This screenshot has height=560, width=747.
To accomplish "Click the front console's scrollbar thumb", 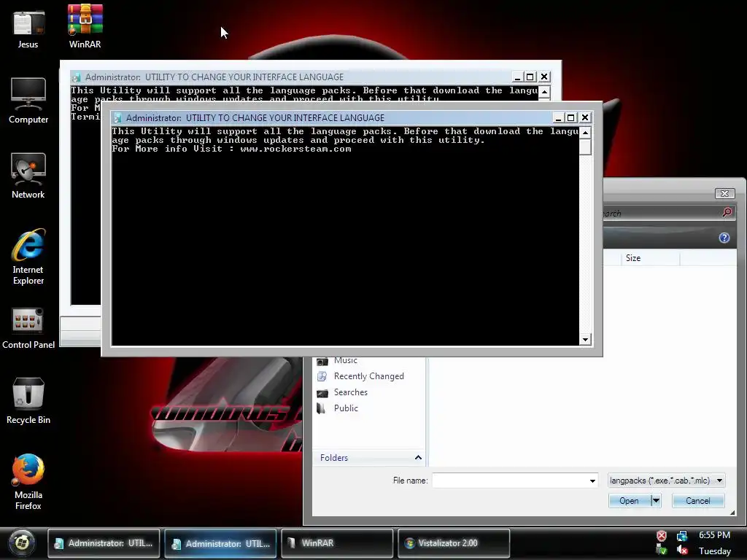I will 585,147.
